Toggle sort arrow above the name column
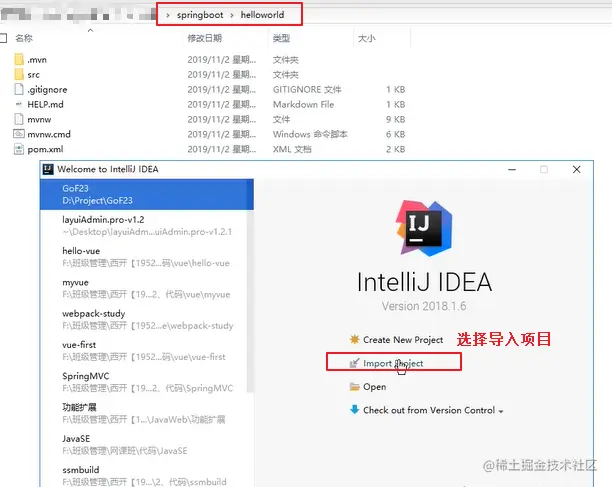The height and width of the screenshot is (487, 612). 91,30
